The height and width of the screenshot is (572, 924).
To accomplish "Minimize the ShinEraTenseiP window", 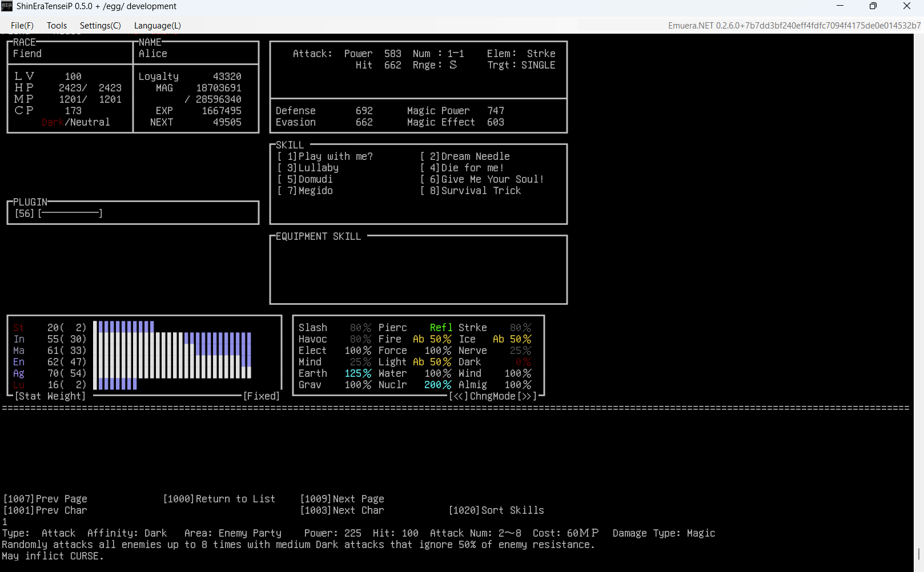I will (x=840, y=6).
